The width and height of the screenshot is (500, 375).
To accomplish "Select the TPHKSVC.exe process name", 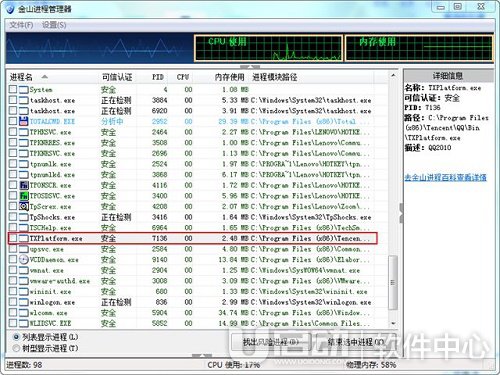I will pyautogui.click(x=50, y=132).
